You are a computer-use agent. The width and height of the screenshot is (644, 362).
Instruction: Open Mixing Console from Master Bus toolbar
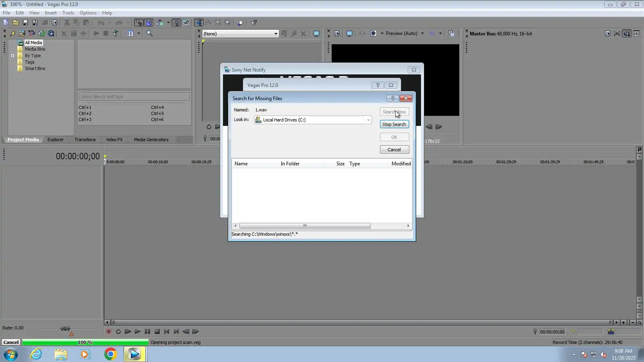pos(636,33)
